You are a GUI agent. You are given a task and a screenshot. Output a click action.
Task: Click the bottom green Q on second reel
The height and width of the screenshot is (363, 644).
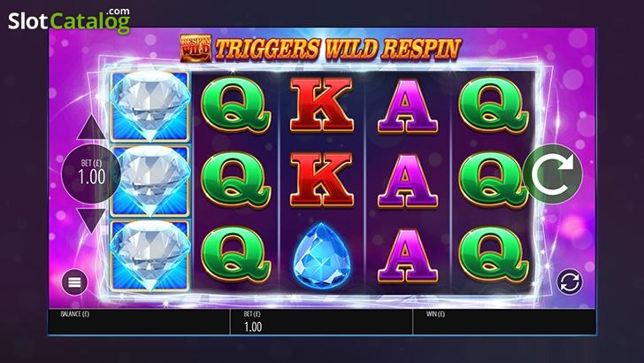point(235,255)
